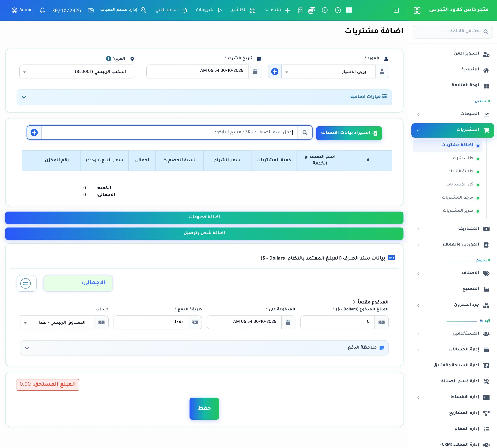Click the sidebar menu search box
This screenshot has height=448, width=497.
pos(452,32)
